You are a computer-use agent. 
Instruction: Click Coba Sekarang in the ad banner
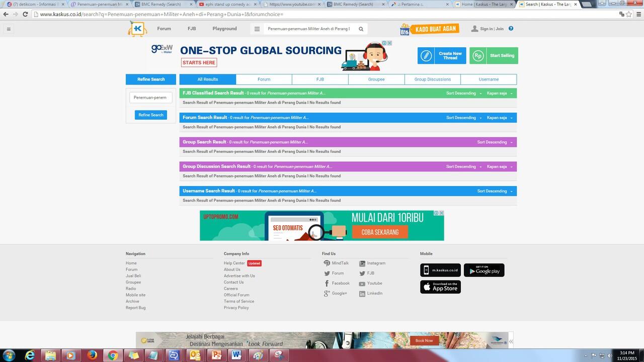(380, 232)
